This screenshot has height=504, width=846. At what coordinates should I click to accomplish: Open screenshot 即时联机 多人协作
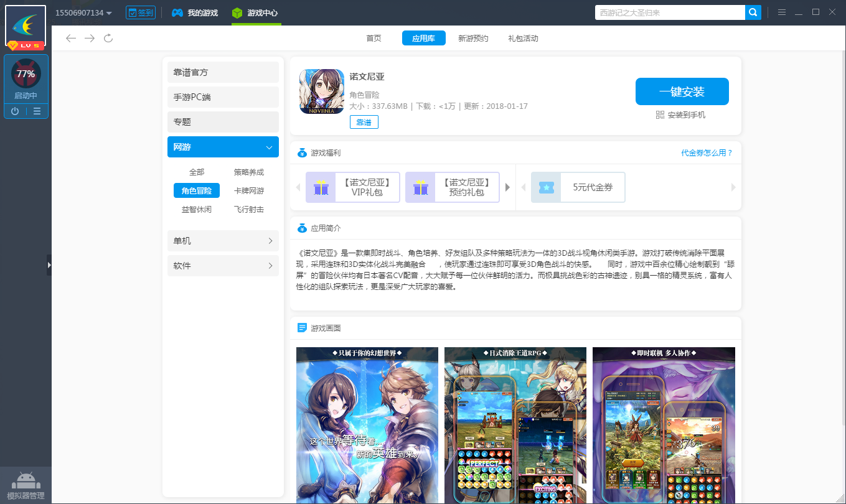click(x=664, y=425)
